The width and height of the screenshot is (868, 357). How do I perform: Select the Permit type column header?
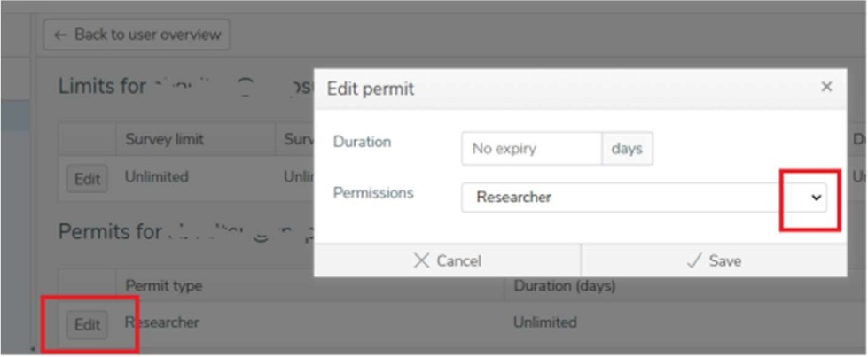[164, 286]
